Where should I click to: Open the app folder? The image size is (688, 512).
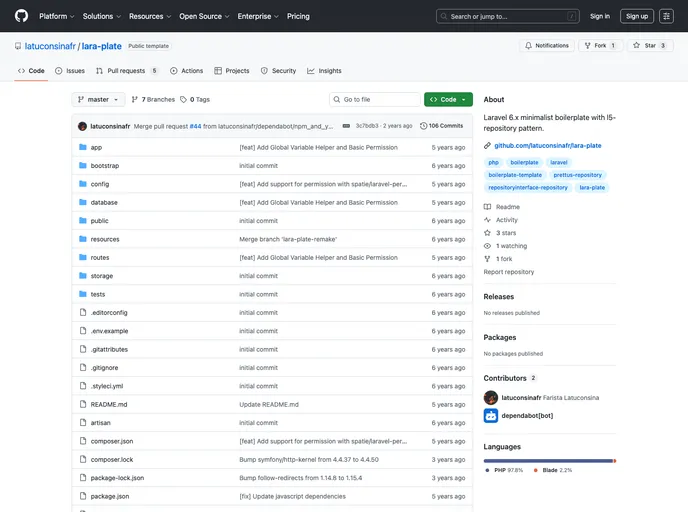pos(96,147)
